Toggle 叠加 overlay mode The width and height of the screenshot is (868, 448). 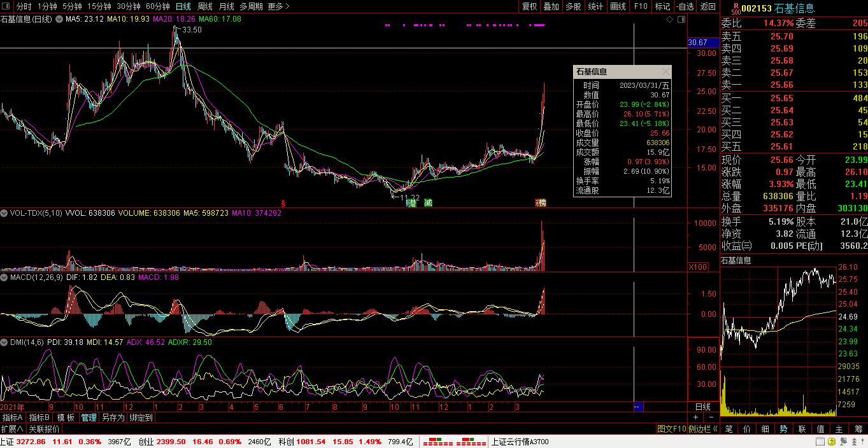[x=551, y=6]
